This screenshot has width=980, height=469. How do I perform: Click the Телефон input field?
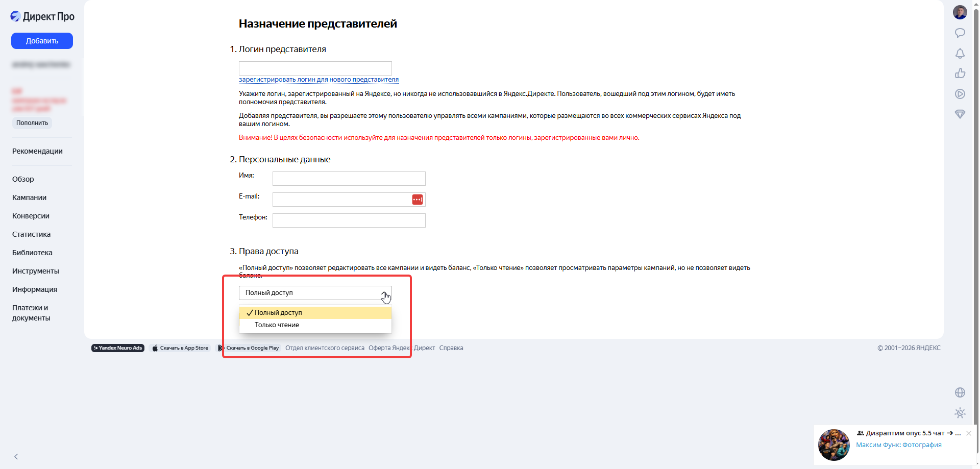(x=349, y=220)
